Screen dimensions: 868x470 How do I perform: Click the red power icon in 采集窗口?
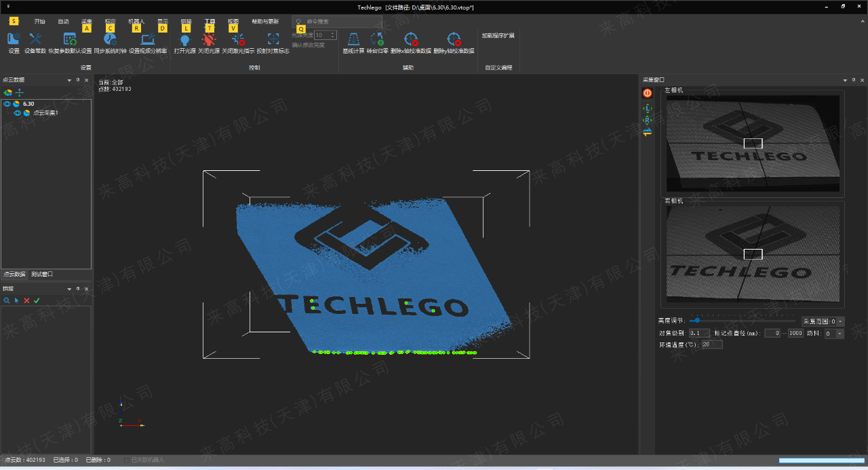tap(648, 93)
